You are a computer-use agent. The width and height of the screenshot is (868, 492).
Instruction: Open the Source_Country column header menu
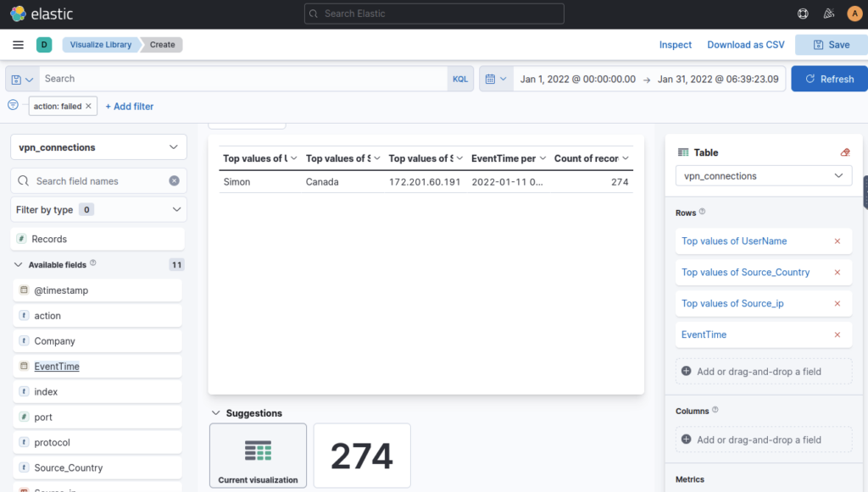376,158
